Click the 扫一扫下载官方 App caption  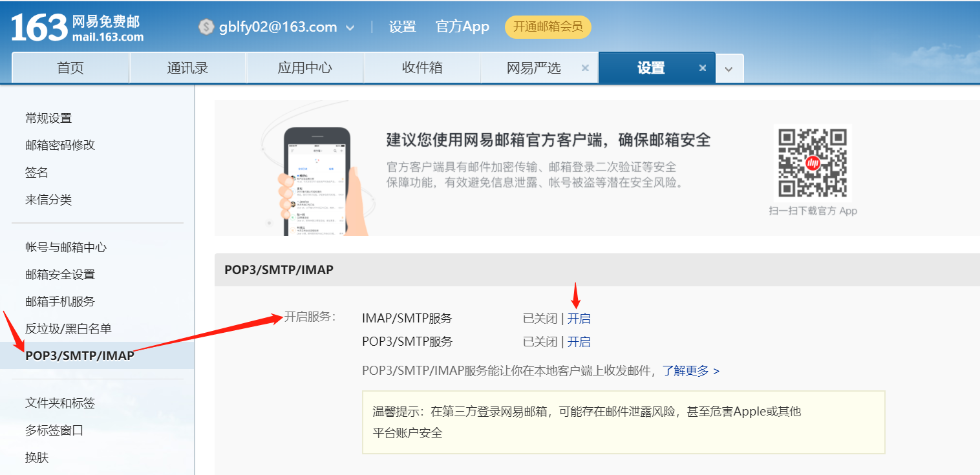[x=813, y=211]
